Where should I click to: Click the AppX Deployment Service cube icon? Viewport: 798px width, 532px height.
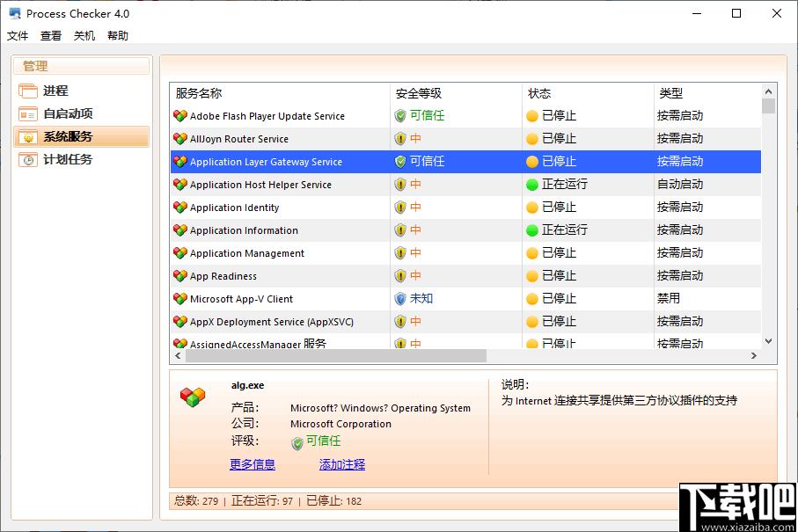point(180,322)
